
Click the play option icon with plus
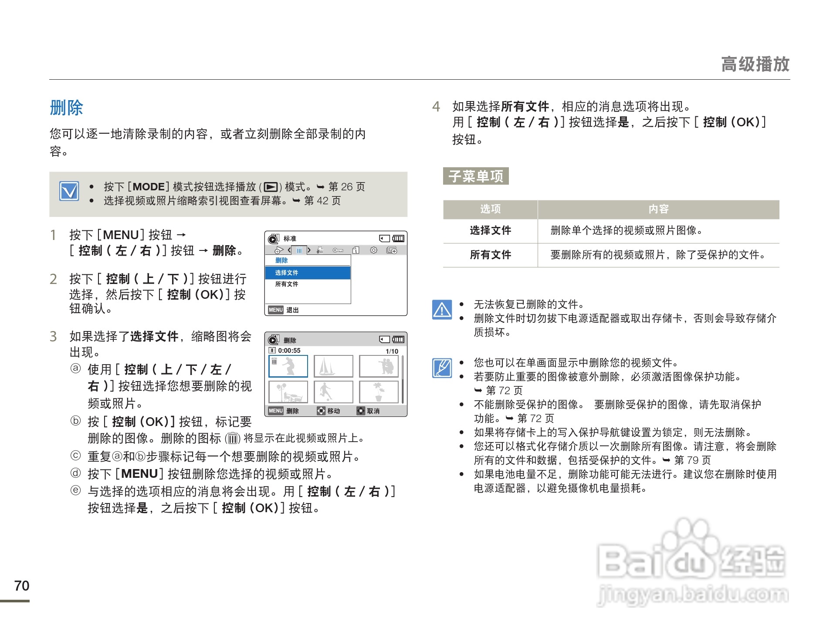[279, 250]
